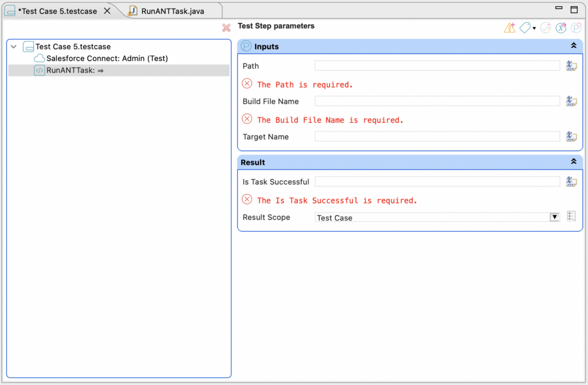Collapse the Inputs section with its chevron

(x=573, y=45)
